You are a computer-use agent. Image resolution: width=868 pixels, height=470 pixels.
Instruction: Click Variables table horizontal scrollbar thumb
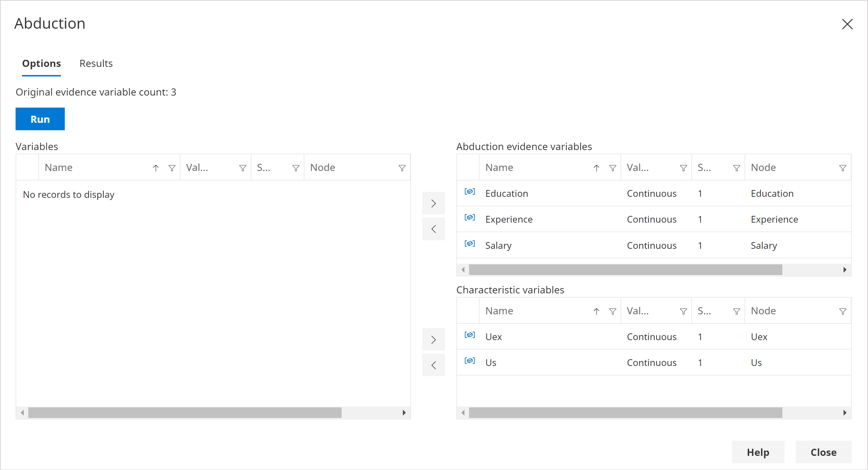[185, 413]
